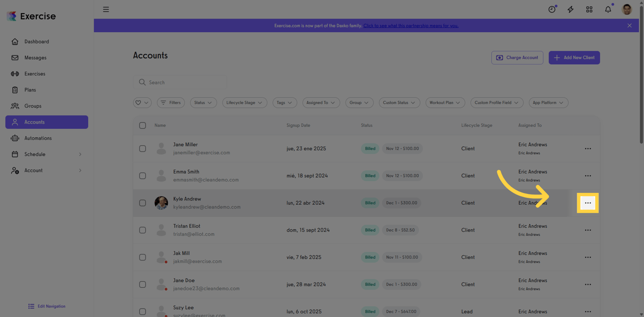This screenshot has width=644, height=317.
Task: Open the apps grid icon in the header
Action: [x=589, y=9]
